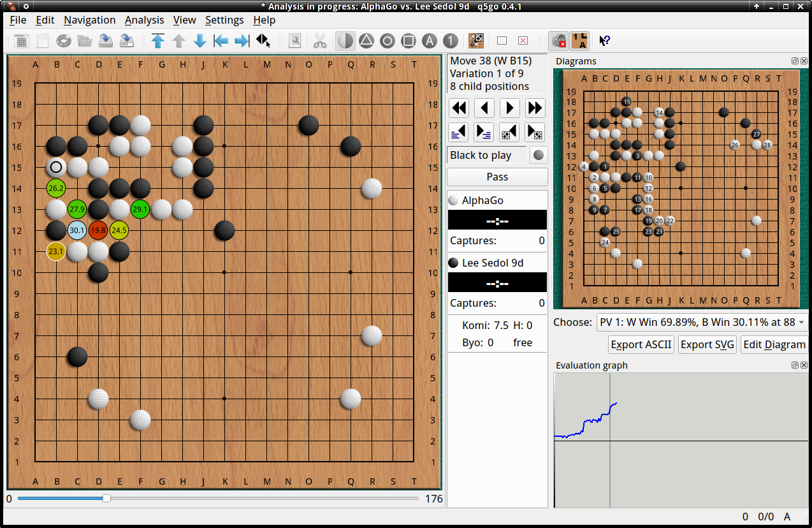This screenshot has width=812, height=528.
Task: Click Export SVG button
Action: 707,344
